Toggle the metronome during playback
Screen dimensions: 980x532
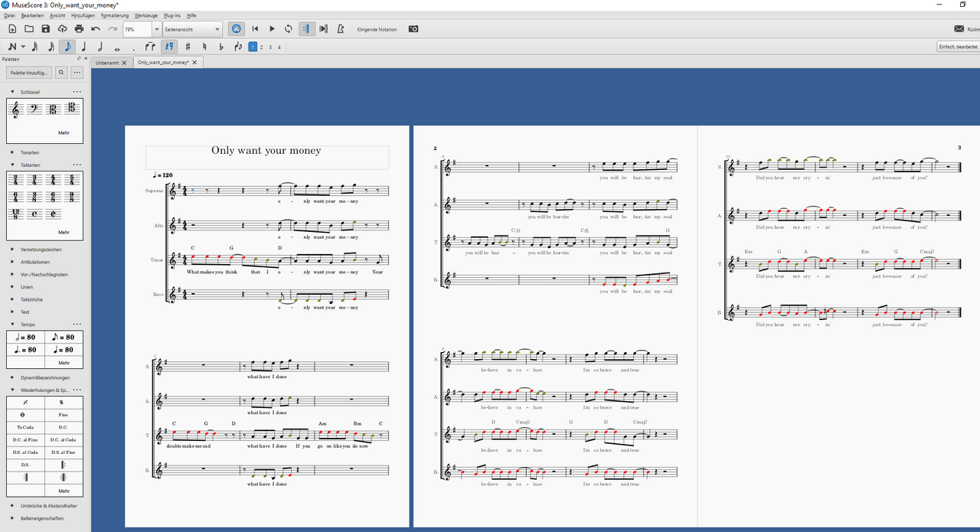[x=340, y=29]
